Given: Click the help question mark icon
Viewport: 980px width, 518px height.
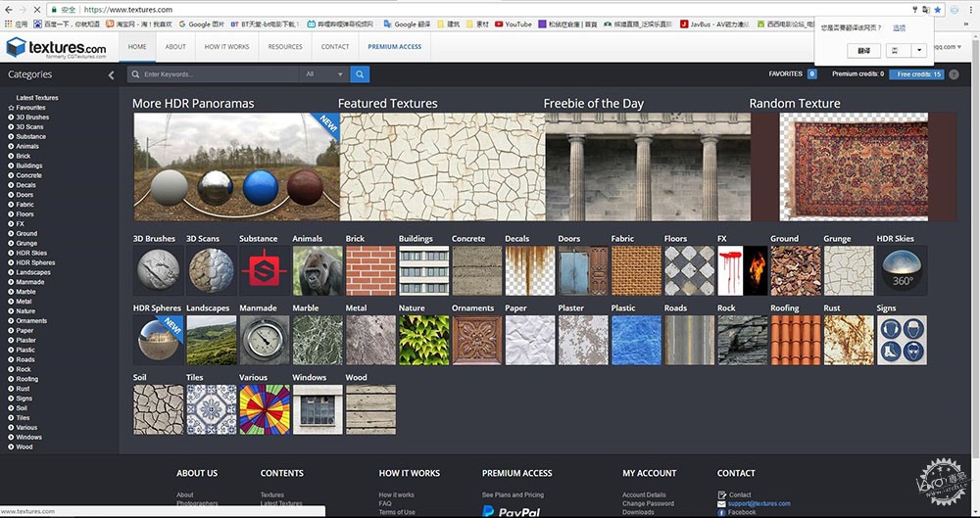Looking at the screenshot, I should pos(954,74).
